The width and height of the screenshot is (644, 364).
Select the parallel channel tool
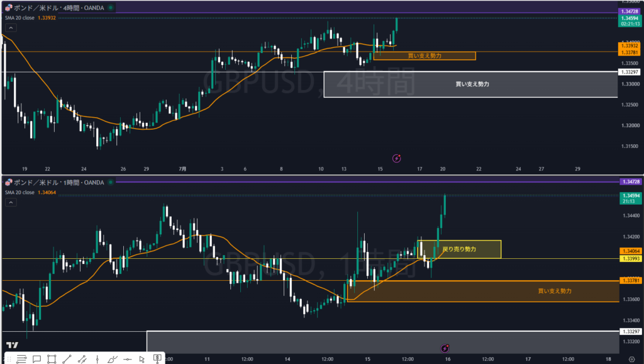(82, 359)
